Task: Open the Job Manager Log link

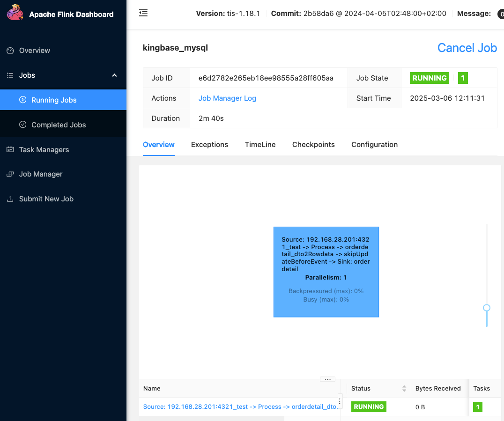Action: pos(227,98)
